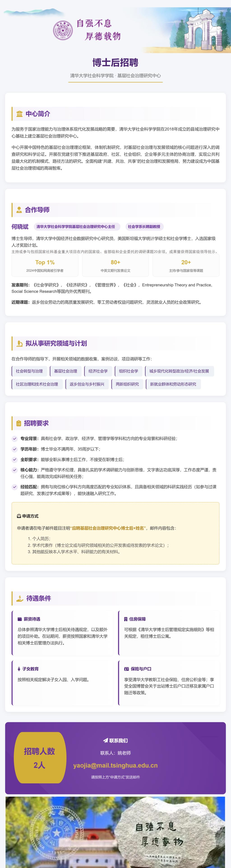Select the 返乡创业与乡村振兴 tag

(x=87, y=384)
